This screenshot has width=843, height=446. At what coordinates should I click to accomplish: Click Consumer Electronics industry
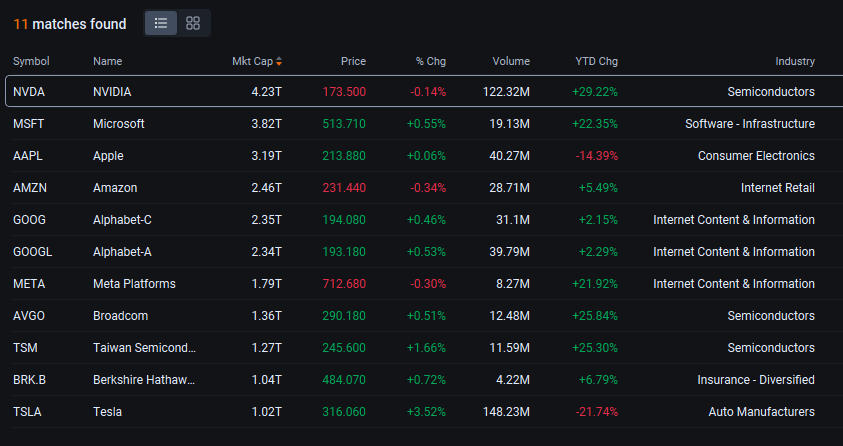[x=756, y=156]
